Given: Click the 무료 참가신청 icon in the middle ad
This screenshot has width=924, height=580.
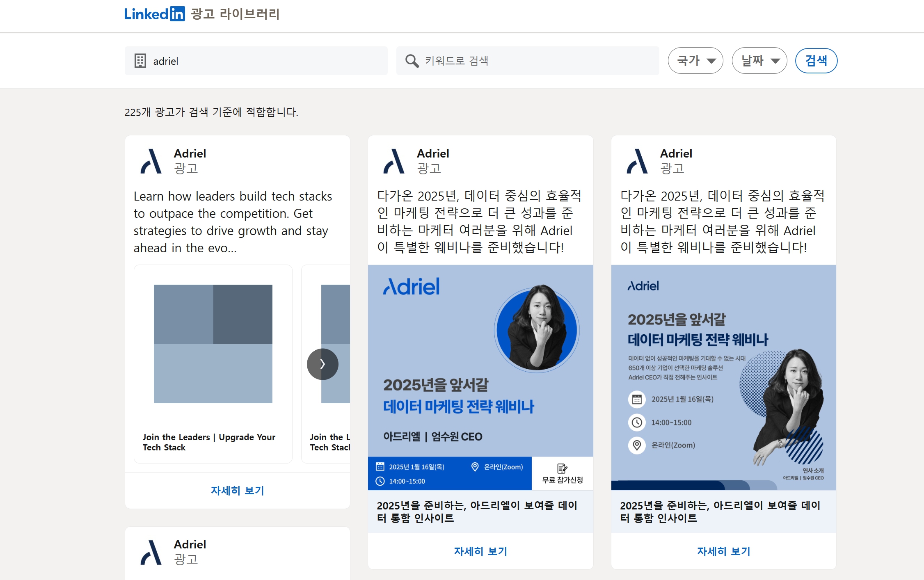Looking at the screenshot, I should (x=562, y=467).
